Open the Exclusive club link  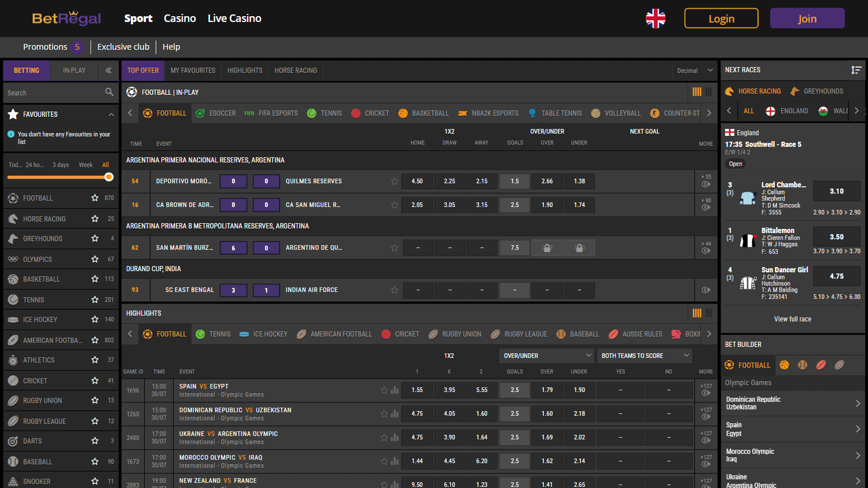123,47
